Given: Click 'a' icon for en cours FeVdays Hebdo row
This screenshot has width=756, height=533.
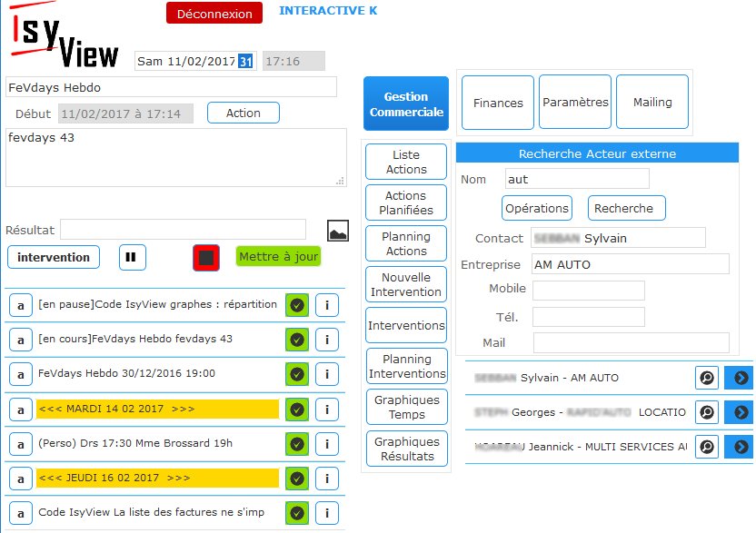Looking at the screenshot, I should pyautogui.click(x=21, y=340).
